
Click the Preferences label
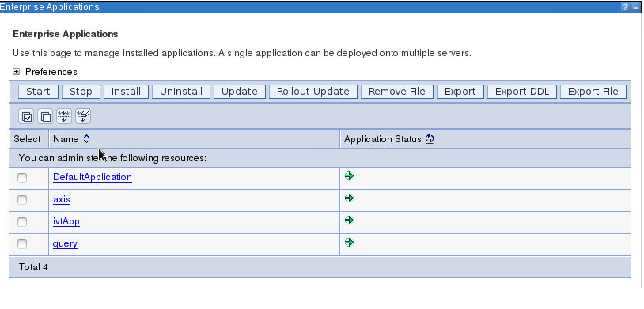(51, 72)
